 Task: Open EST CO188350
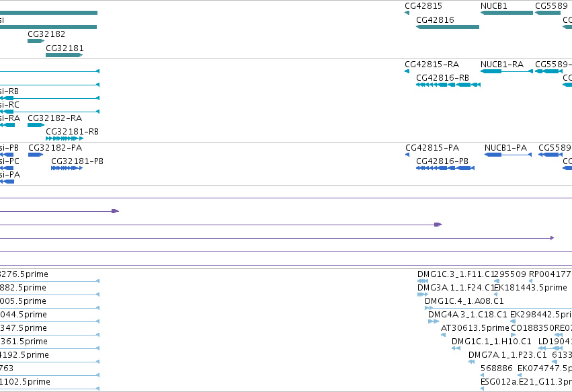click(x=532, y=328)
